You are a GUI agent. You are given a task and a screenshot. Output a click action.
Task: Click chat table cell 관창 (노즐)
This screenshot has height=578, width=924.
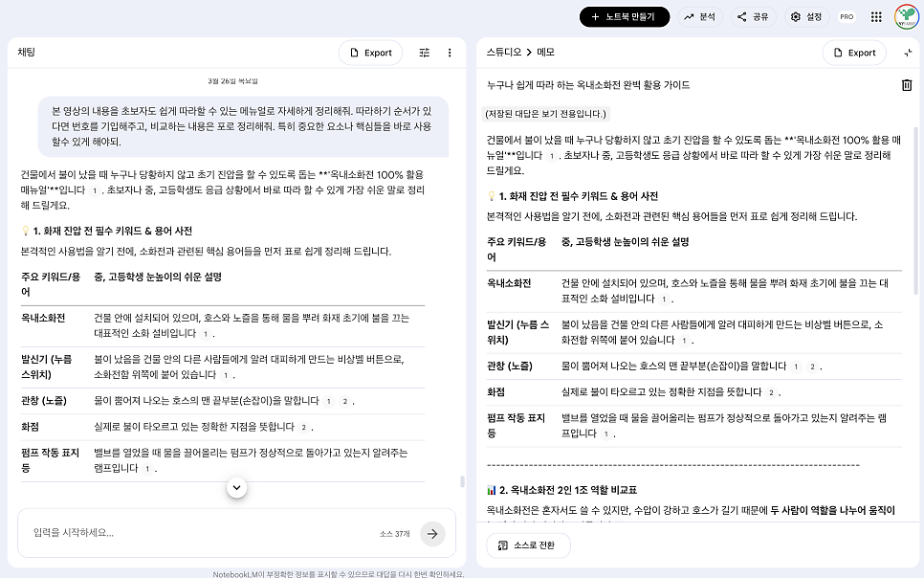click(x=44, y=400)
